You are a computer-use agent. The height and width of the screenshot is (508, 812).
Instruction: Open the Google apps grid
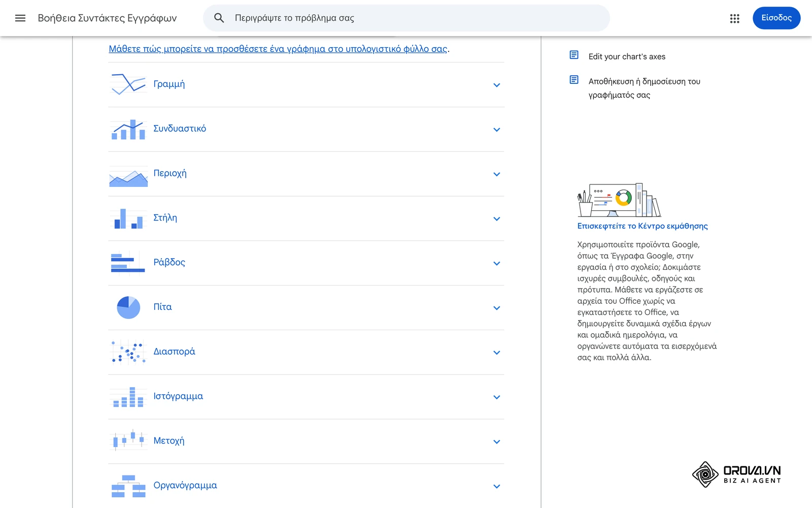tap(734, 18)
